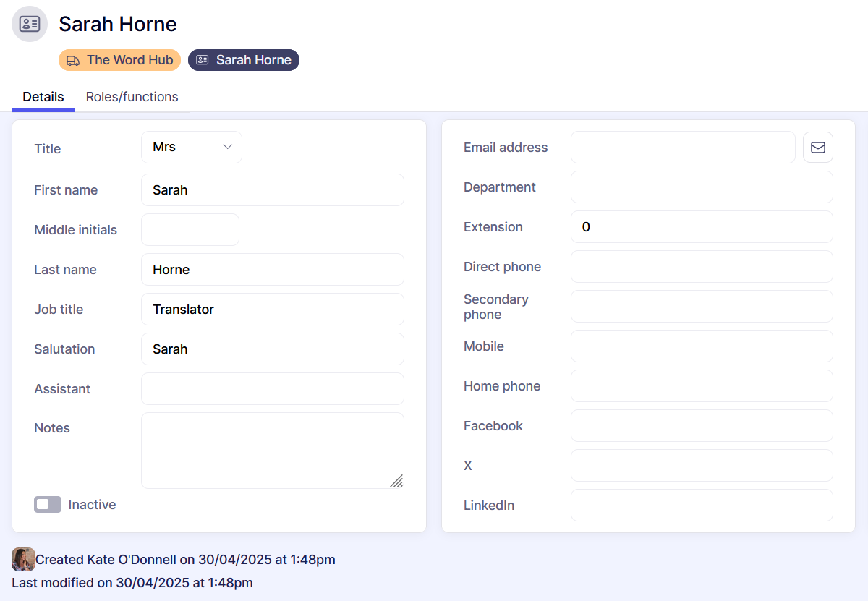Click the LinkedIn input field
The width and height of the screenshot is (868, 601).
coord(701,506)
